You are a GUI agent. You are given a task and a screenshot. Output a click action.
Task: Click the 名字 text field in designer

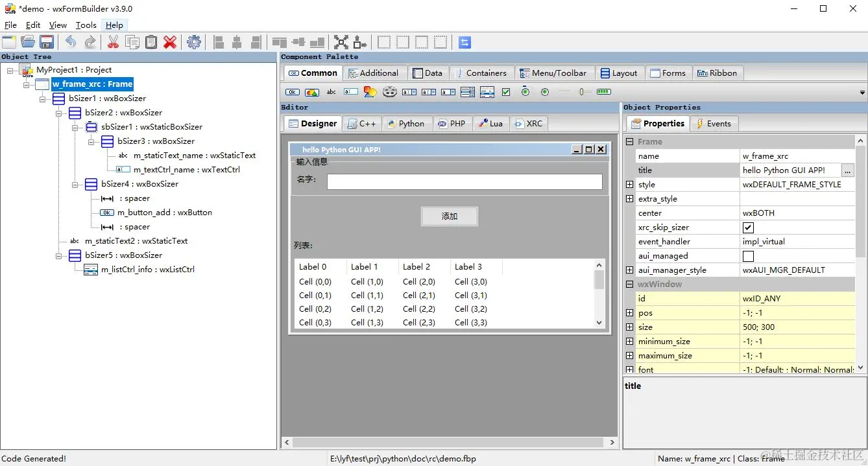click(x=464, y=181)
